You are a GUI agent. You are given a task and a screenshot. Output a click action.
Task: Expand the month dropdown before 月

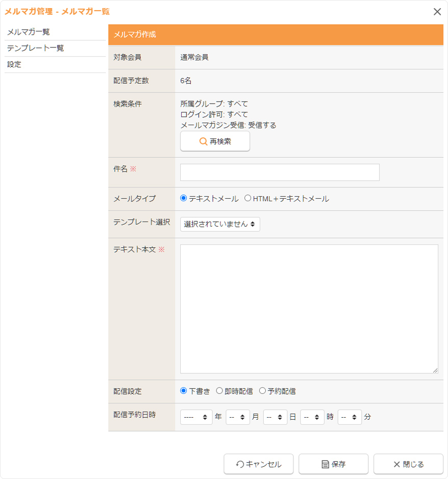coord(238,417)
